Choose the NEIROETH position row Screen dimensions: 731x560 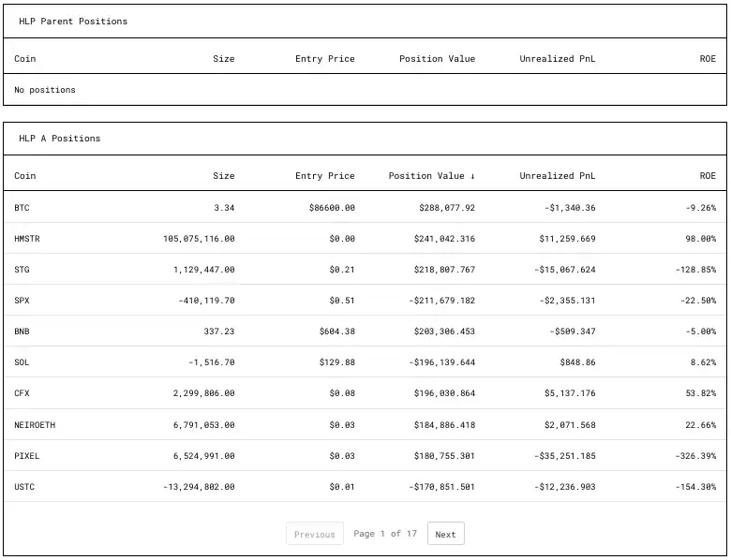[35, 425]
